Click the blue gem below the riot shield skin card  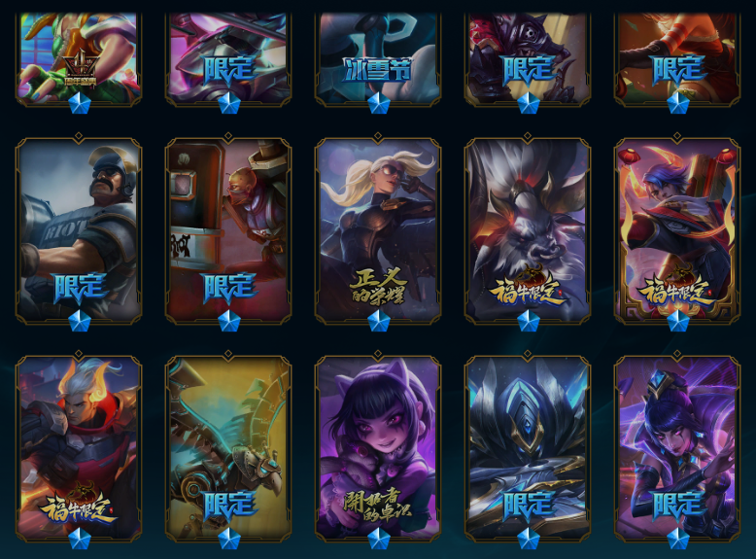(229, 321)
